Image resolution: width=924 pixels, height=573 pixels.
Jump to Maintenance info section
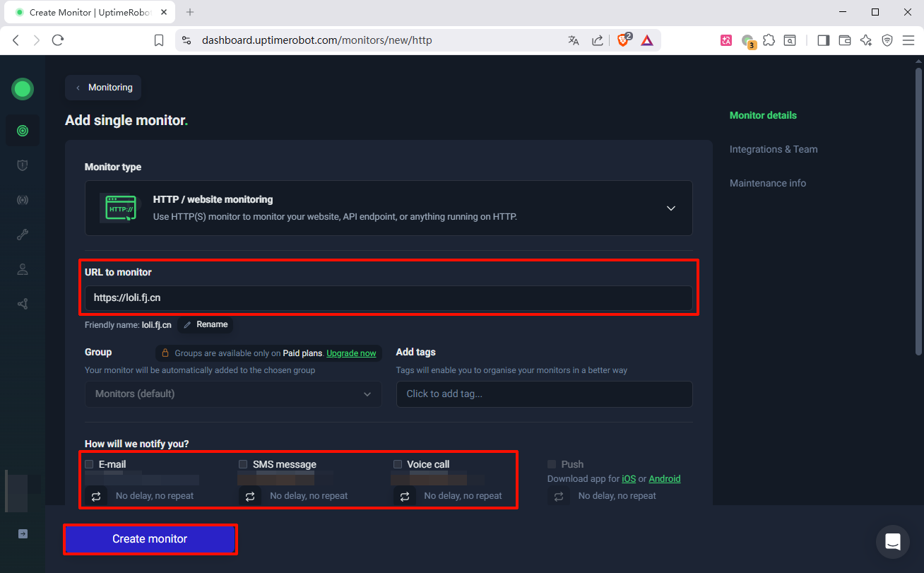click(767, 183)
